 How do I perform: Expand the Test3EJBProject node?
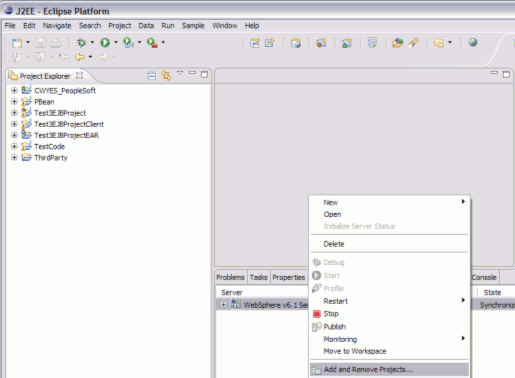(x=14, y=113)
